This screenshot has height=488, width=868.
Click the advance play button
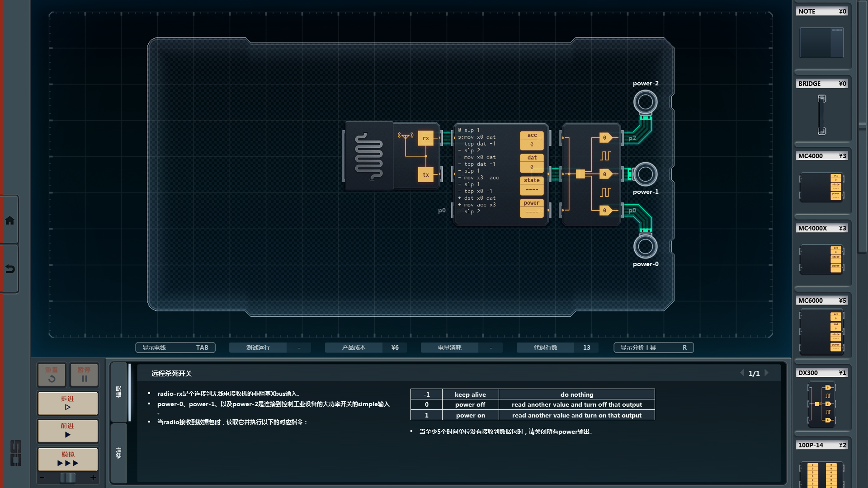68,431
